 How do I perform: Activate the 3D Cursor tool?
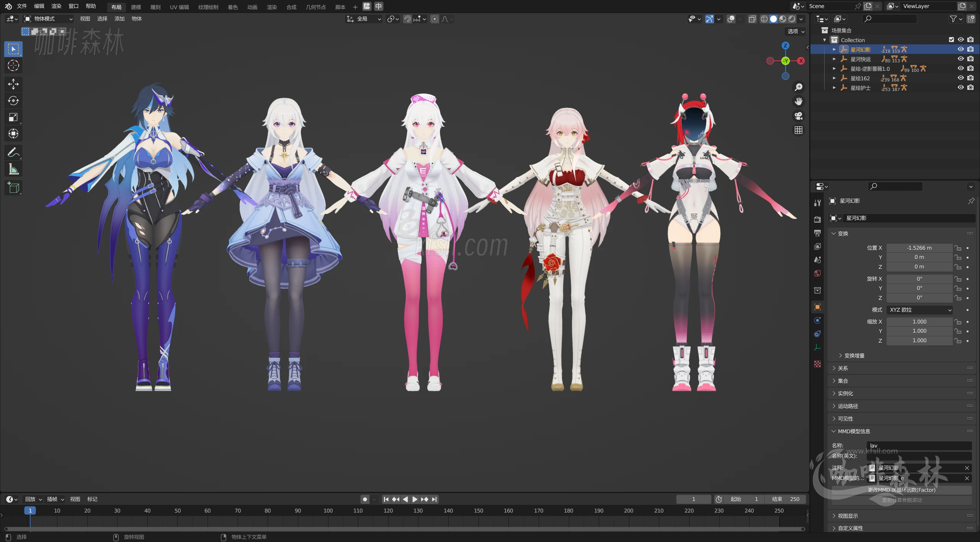pyautogui.click(x=13, y=66)
